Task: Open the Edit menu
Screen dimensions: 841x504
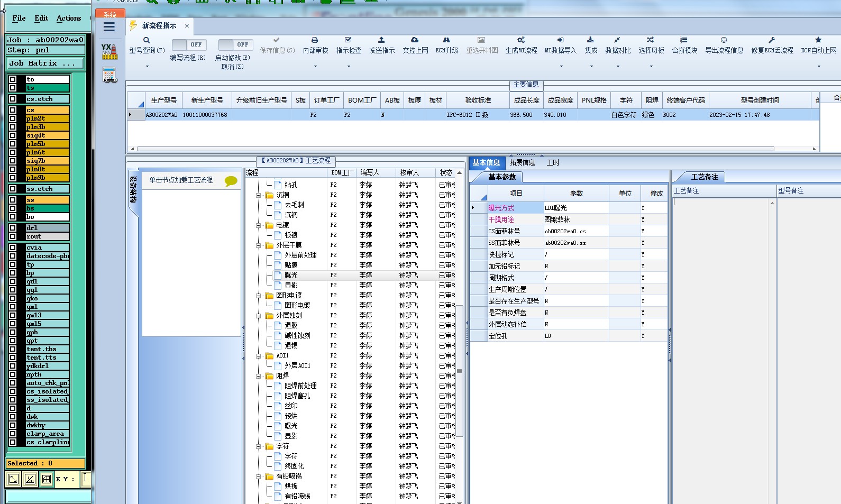Action: [x=41, y=18]
